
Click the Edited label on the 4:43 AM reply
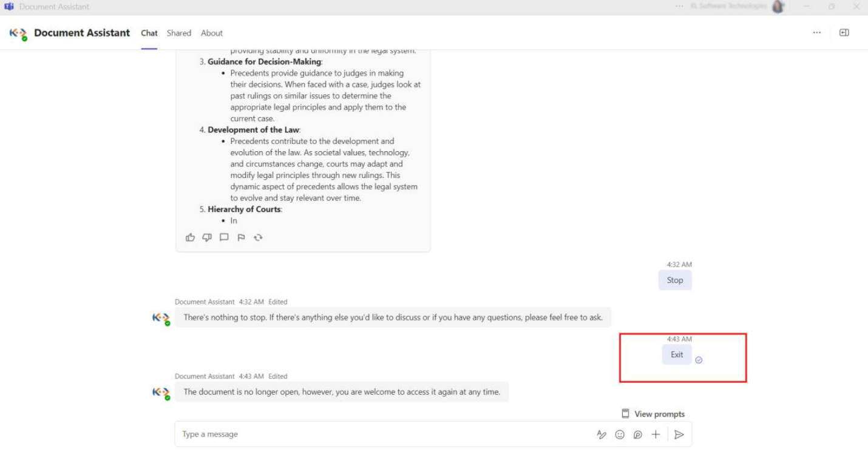pos(278,377)
